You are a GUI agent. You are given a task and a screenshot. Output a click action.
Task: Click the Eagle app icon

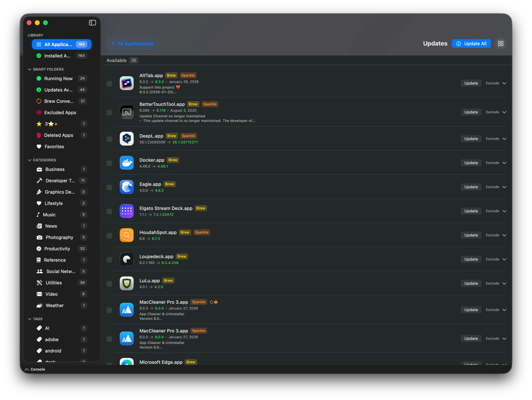[x=127, y=187]
